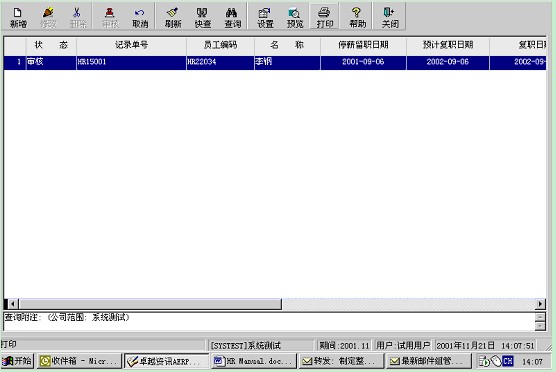Viewport: 556px width, 372px height.
Task: Switch to HR Manual.doc taskbar window
Action: pyautogui.click(x=254, y=361)
